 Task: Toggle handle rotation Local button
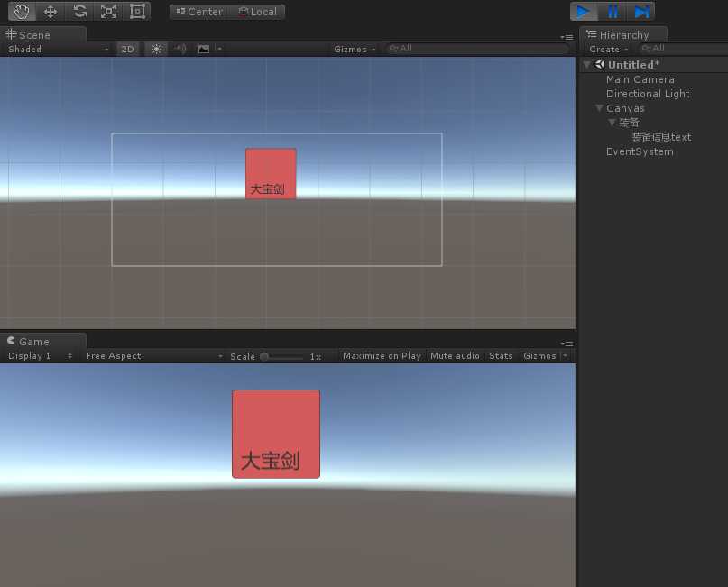257,12
